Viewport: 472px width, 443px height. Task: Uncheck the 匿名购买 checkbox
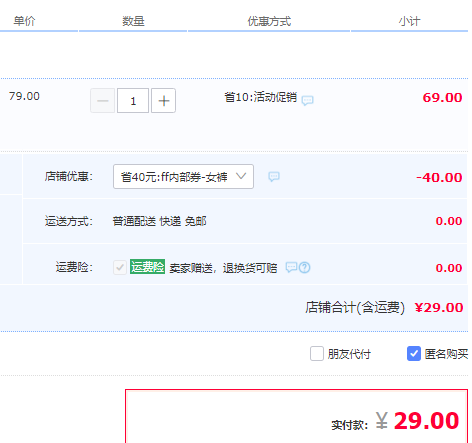[414, 353]
